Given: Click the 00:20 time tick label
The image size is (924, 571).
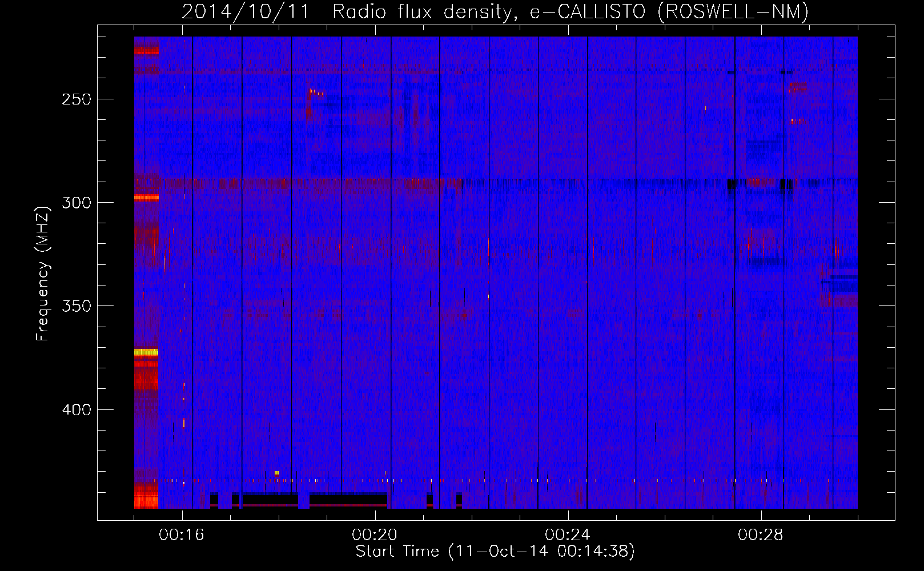Looking at the screenshot, I should (375, 535).
